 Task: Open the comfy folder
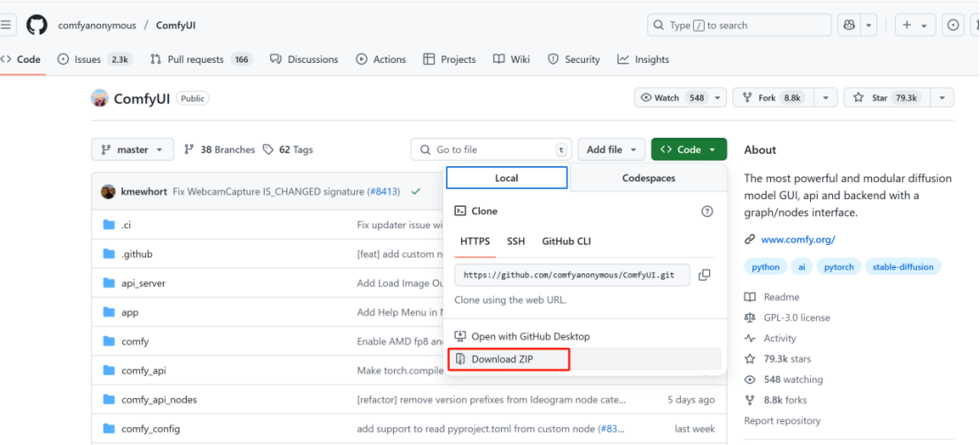(x=135, y=341)
